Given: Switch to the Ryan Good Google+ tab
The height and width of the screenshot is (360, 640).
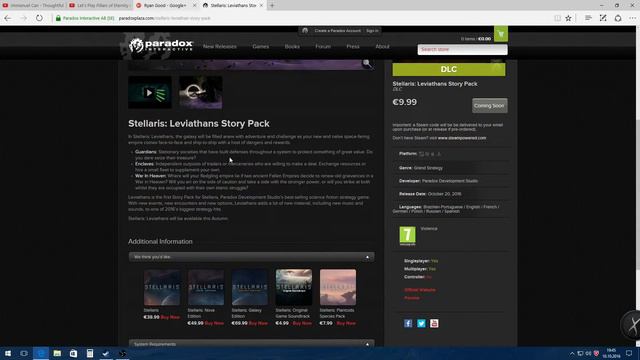Looking at the screenshot, I should [165, 5].
